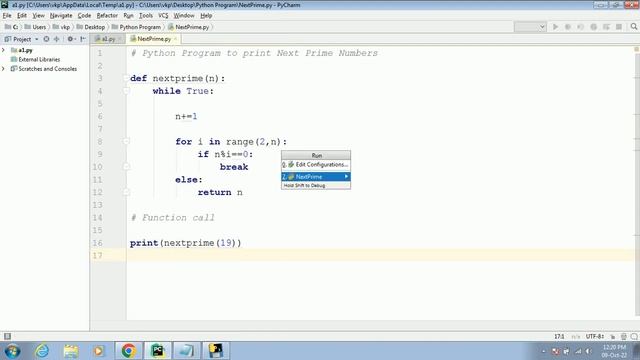Open the Edit menu
Image resolution: width=640 pixels, height=360 pixels.
[22, 16]
